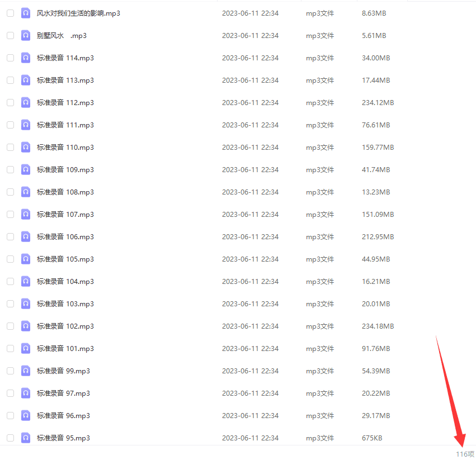Select the checkbox next to 标准录音 111.mp3
The height and width of the screenshot is (460, 476).
10,125
